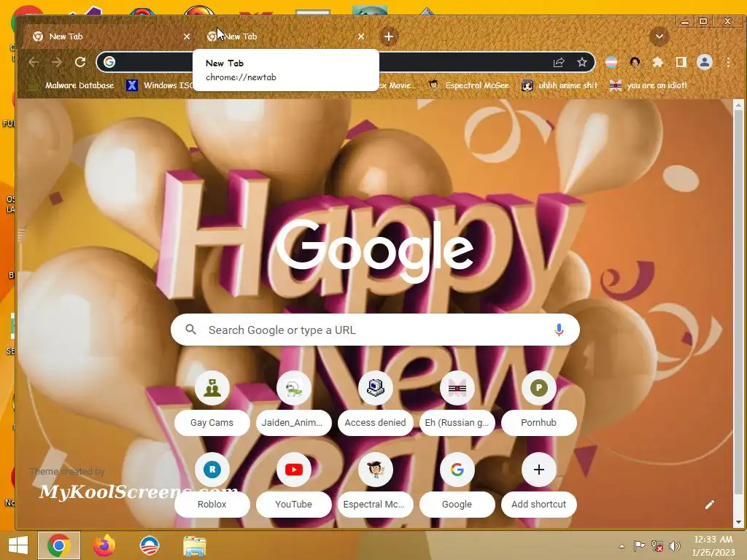Screen dimensions: 747x560
Task: Open the Roblox shortcut tile
Action: tap(212, 484)
